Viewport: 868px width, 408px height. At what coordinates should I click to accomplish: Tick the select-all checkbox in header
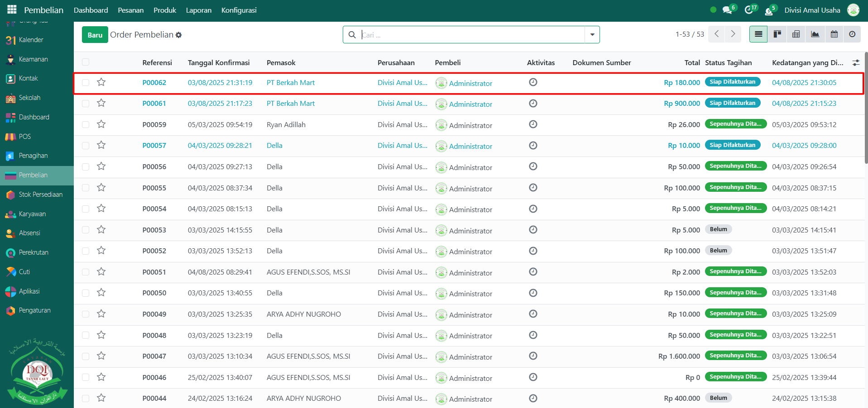click(86, 62)
